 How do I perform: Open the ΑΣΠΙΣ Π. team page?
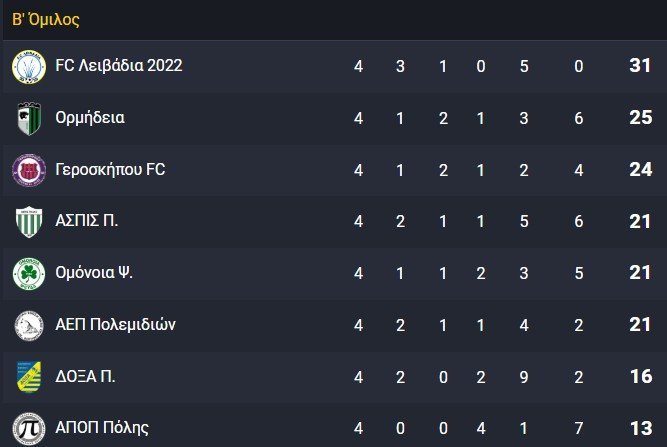(x=87, y=221)
